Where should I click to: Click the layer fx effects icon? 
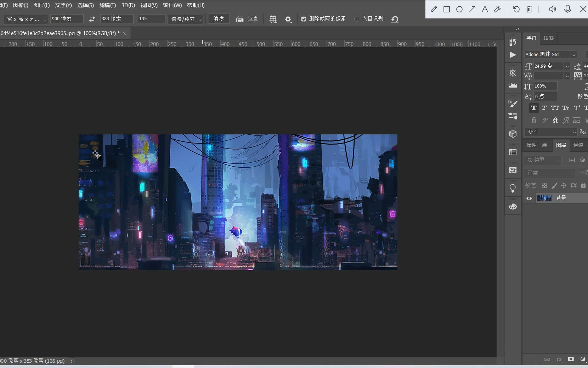tap(559, 359)
